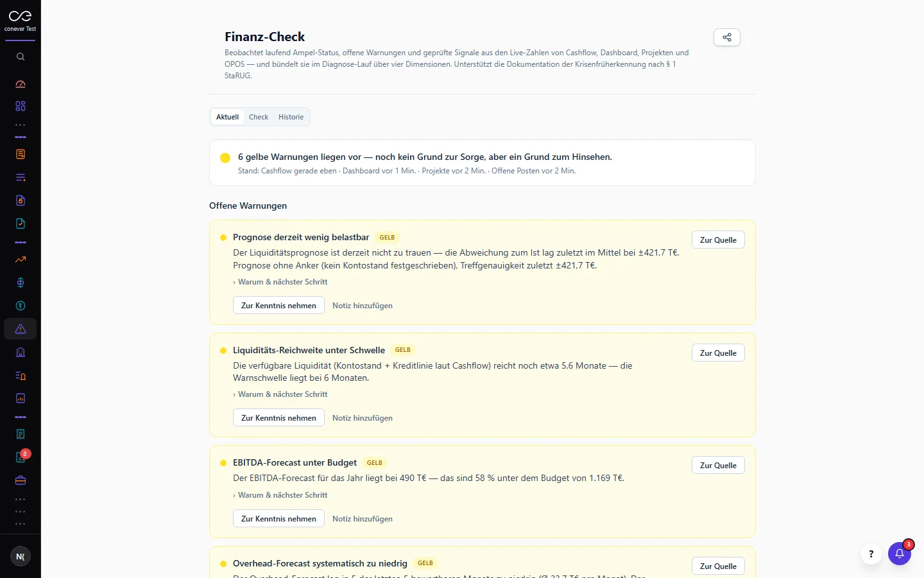Click 'Zur Quelle' for EBITDA-Forecast unter Budget

point(718,465)
